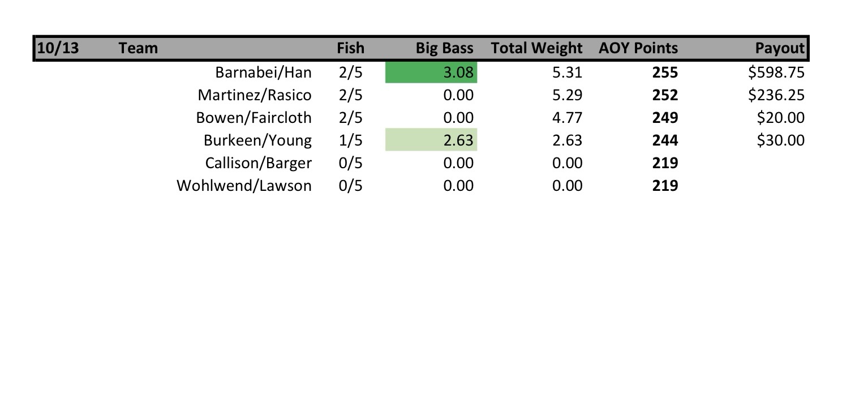
Task: Click the 10/13 date header cell
Action: [x=58, y=48]
